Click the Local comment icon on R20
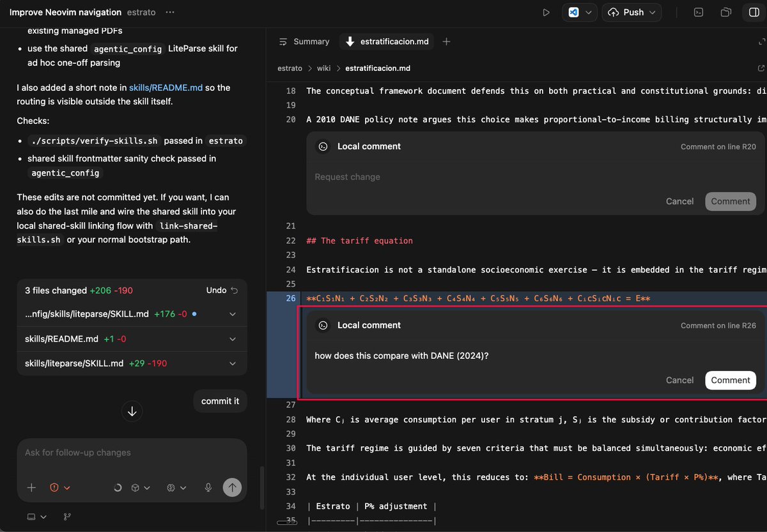The image size is (767, 532). coord(323,146)
